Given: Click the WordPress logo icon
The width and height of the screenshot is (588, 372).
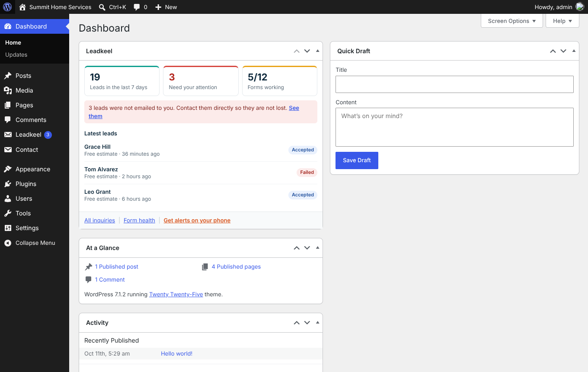Looking at the screenshot, I should (x=7, y=7).
